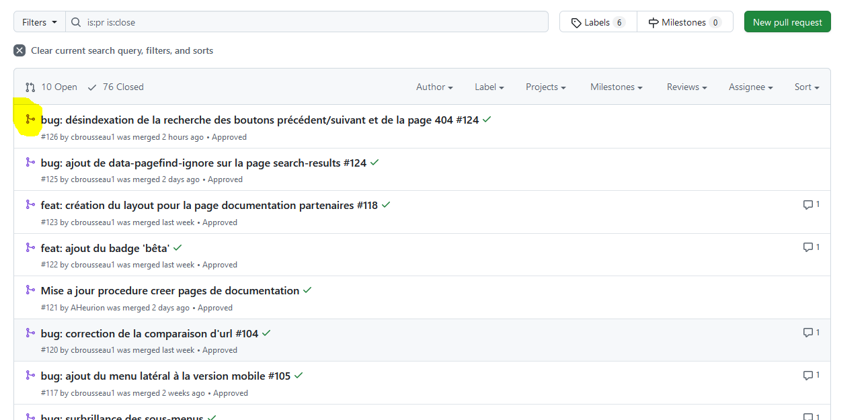The image size is (868, 420).
Task: Click the New pull request button
Action: tap(787, 22)
